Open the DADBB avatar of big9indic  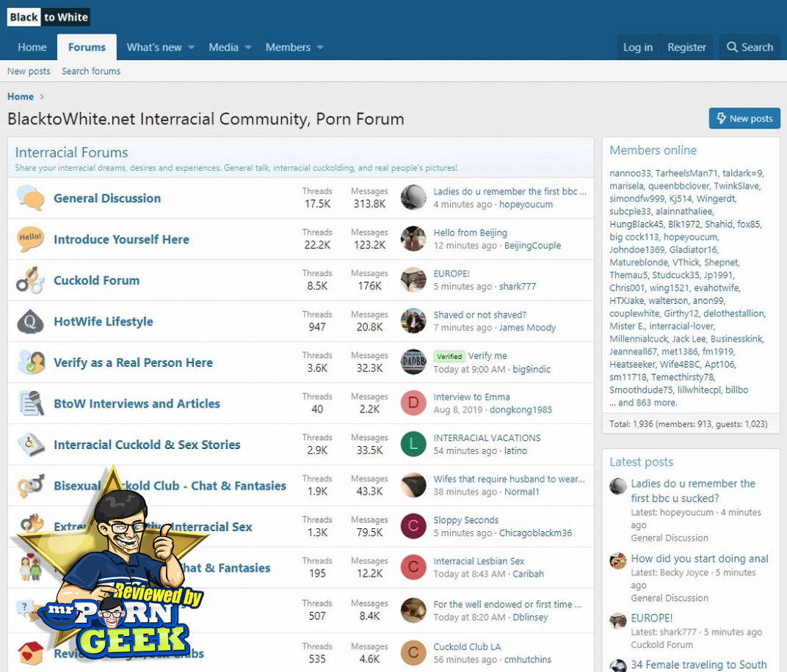pyautogui.click(x=413, y=362)
